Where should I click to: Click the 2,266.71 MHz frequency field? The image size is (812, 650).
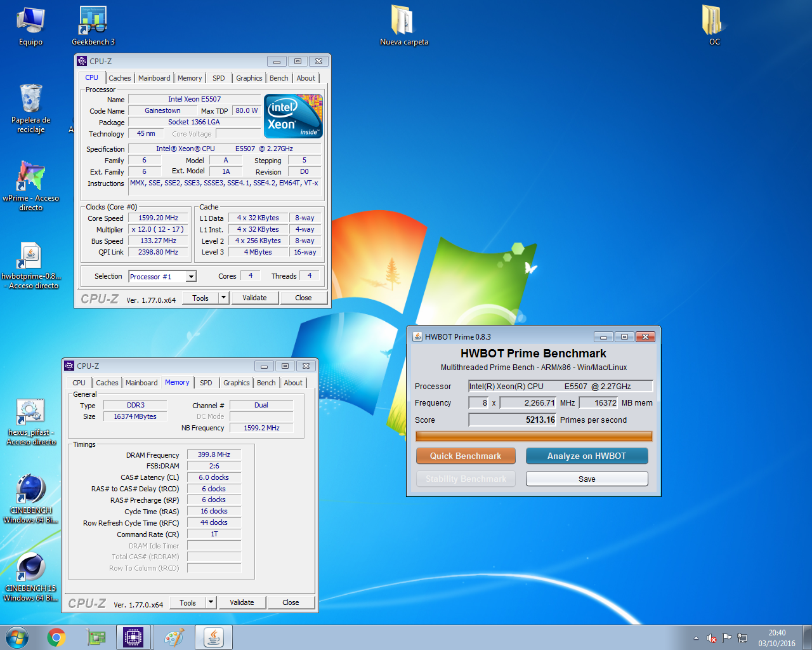pyautogui.click(x=528, y=402)
